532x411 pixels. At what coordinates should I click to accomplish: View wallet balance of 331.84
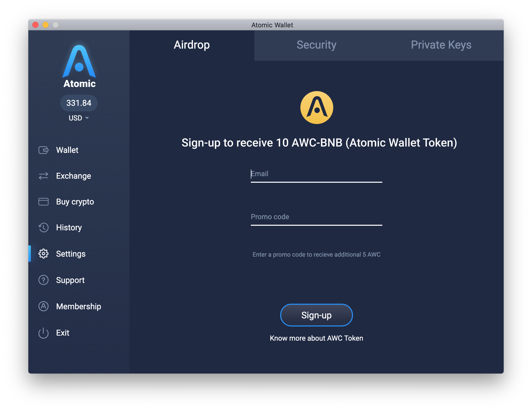(80, 102)
